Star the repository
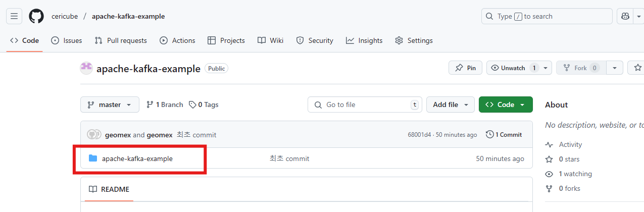This screenshot has height=212, width=644. pyautogui.click(x=636, y=68)
